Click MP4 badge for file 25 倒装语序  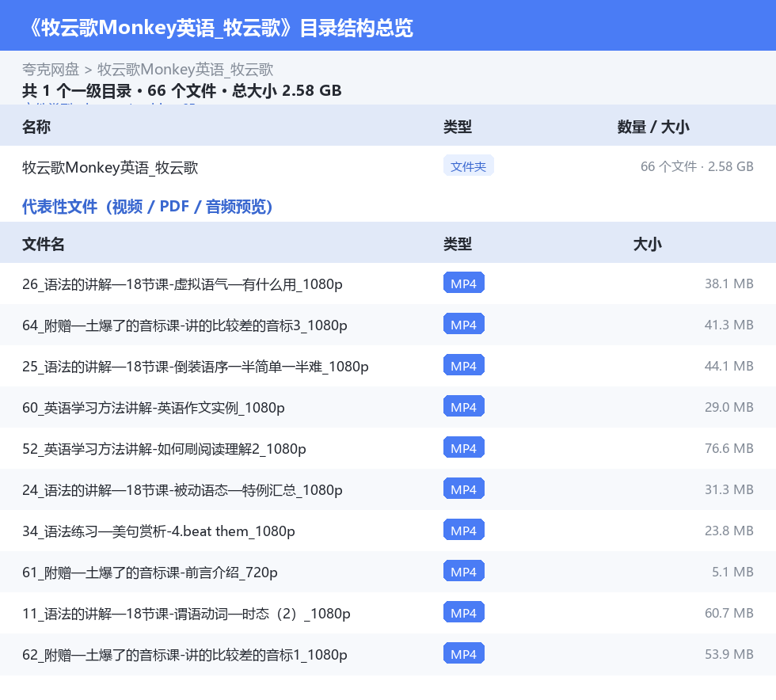point(464,365)
